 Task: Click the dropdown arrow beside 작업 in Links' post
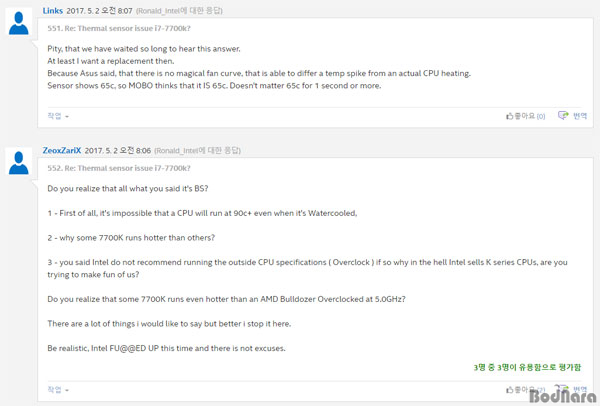click(x=67, y=116)
